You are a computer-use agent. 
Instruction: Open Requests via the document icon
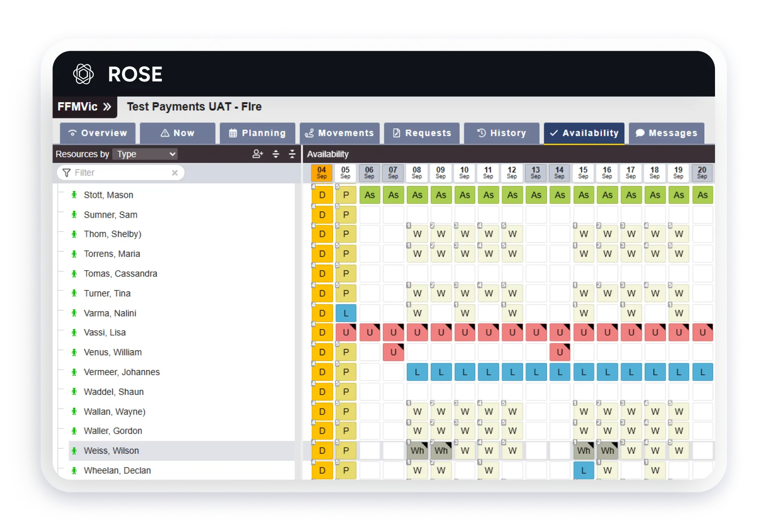point(397,133)
